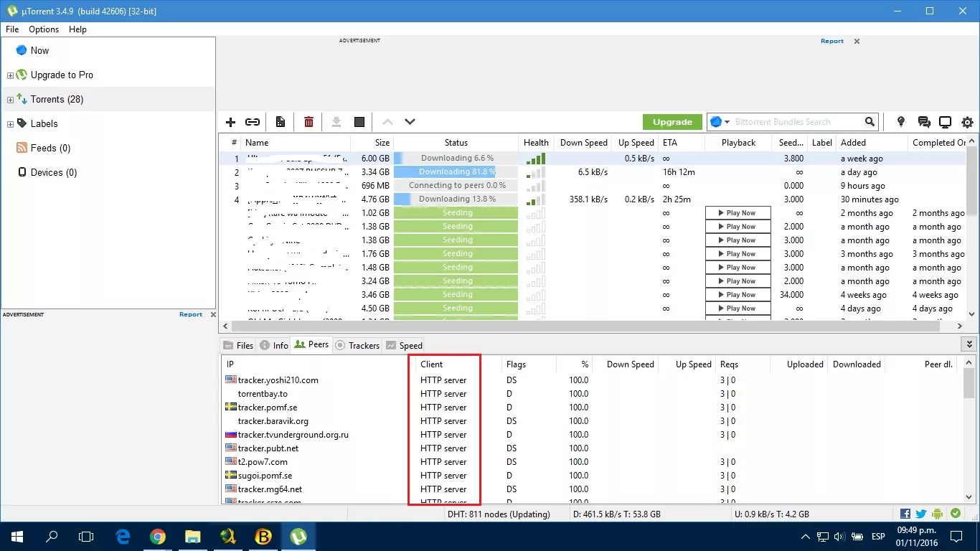Select peer tracker.yoshi210.com
The image size is (980, 551).
pyautogui.click(x=278, y=380)
